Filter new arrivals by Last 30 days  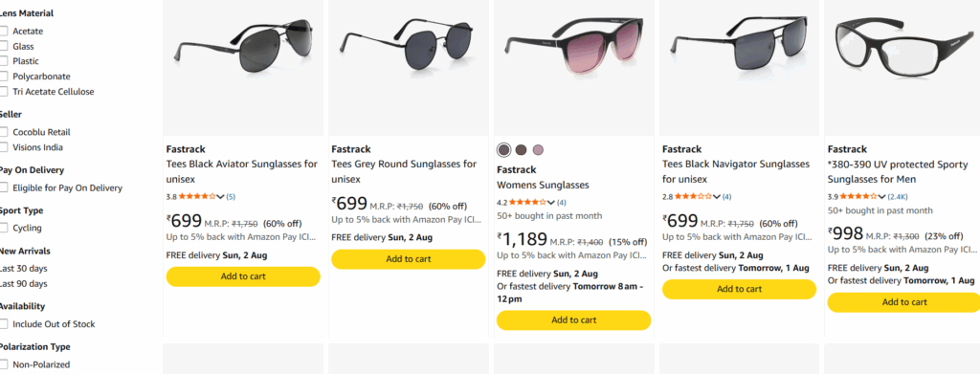click(23, 269)
